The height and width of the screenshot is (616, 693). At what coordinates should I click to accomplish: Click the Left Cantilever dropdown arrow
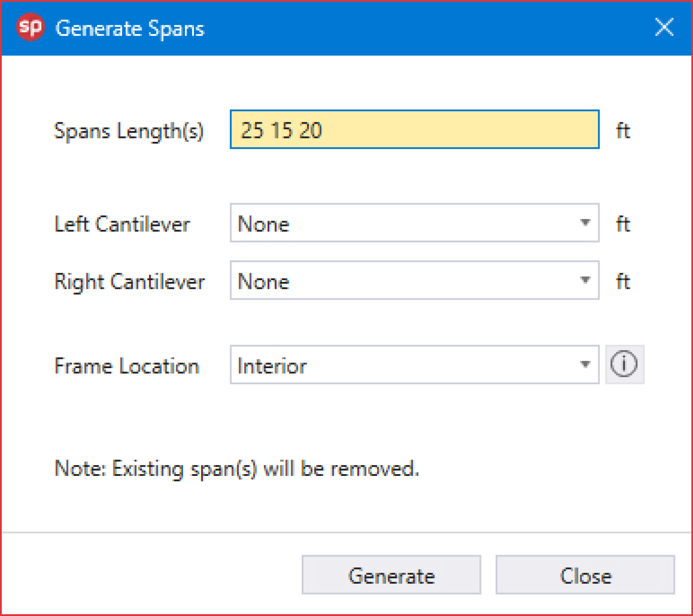(585, 223)
